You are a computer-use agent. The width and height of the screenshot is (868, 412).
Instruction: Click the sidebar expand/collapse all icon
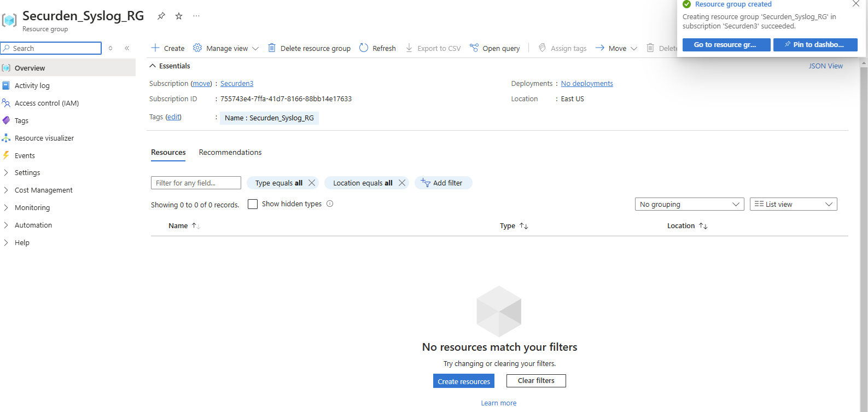110,48
